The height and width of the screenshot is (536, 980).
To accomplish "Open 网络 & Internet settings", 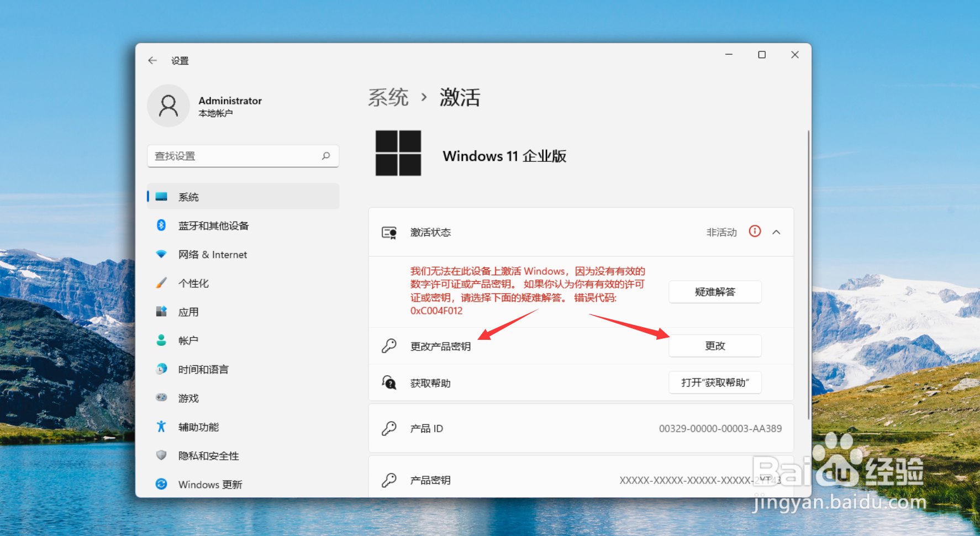I will tap(243, 254).
